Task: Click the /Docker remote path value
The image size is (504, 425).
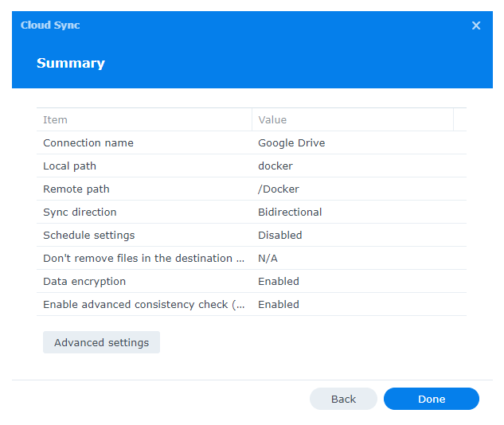Action: tap(279, 189)
